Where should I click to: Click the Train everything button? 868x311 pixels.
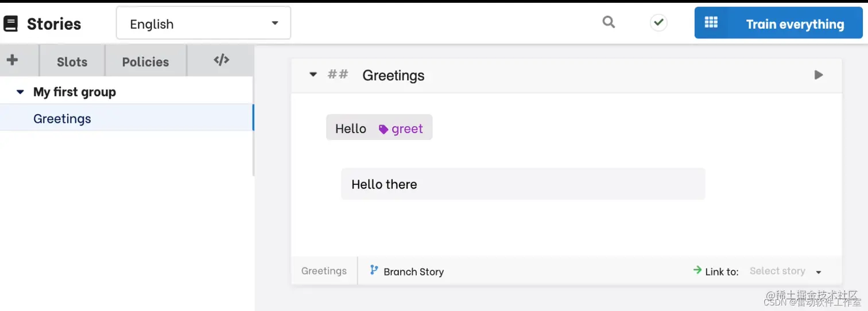point(778,23)
